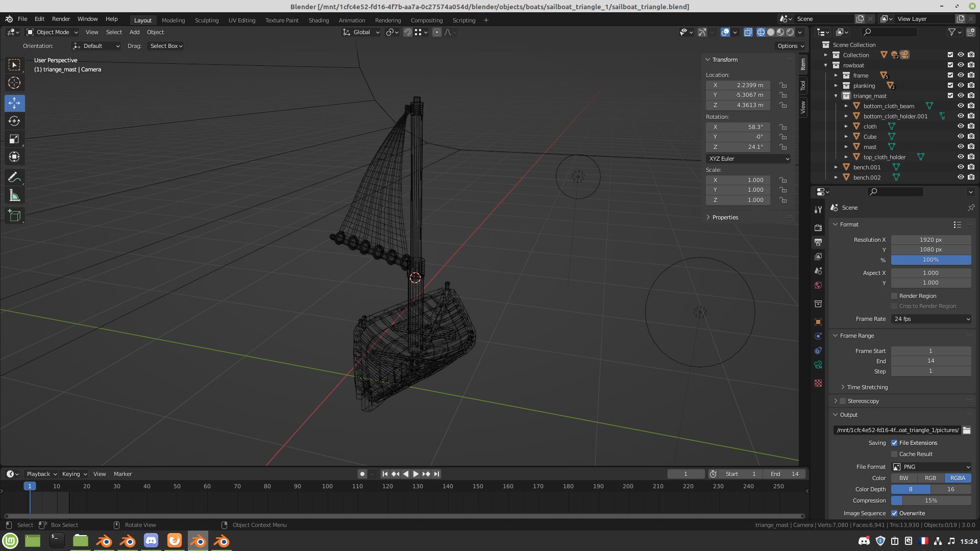The height and width of the screenshot is (551, 980).
Task: Choose the Add Cube tool
Action: 14,216
